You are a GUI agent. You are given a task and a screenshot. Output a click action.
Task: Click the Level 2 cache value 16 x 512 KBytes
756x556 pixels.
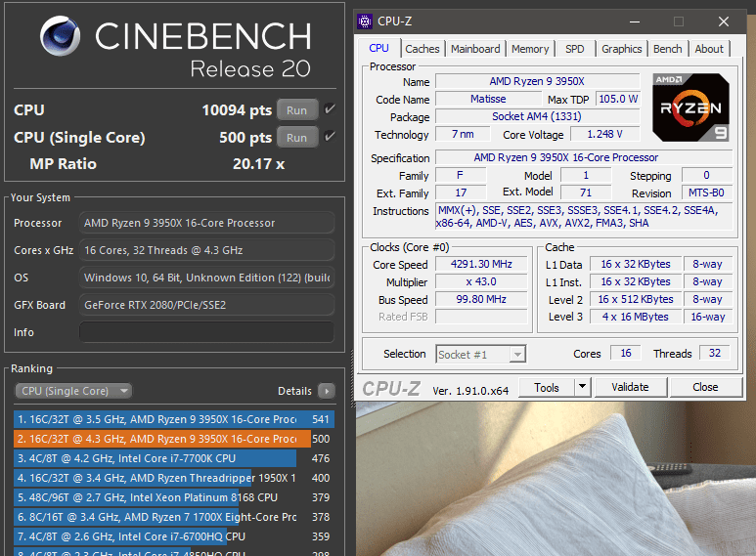636,299
